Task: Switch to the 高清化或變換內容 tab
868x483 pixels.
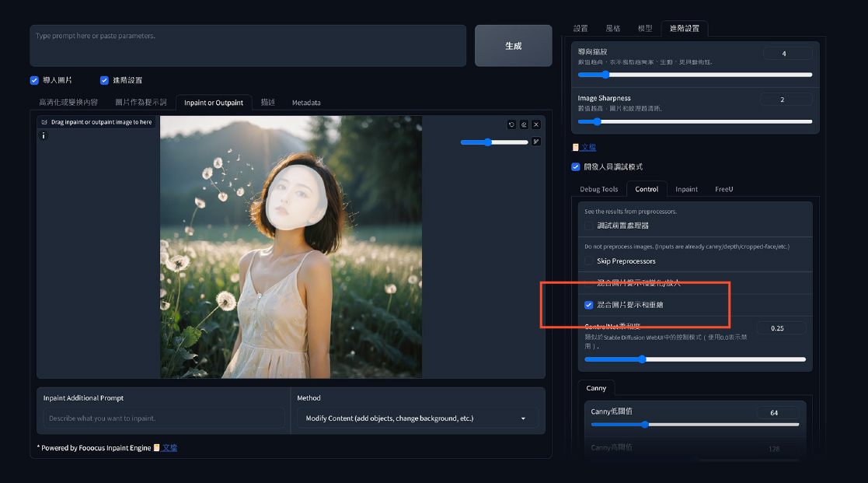Action: (x=68, y=103)
